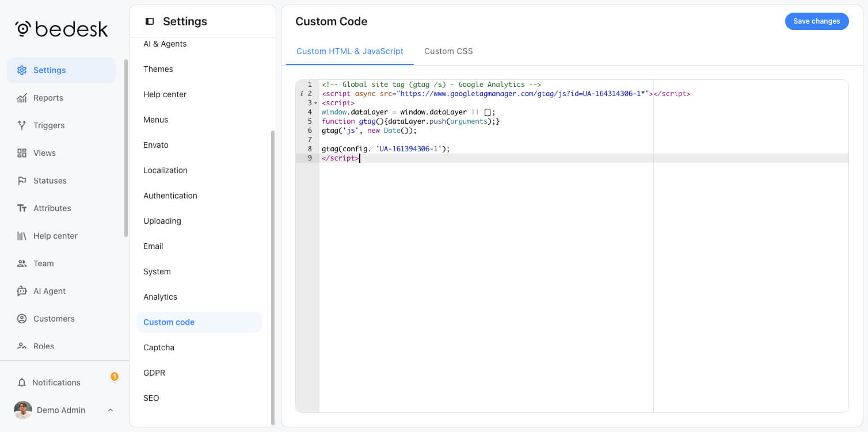This screenshot has width=868, height=432.
Task: Click the AI Agent robot icon
Action: point(22,291)
